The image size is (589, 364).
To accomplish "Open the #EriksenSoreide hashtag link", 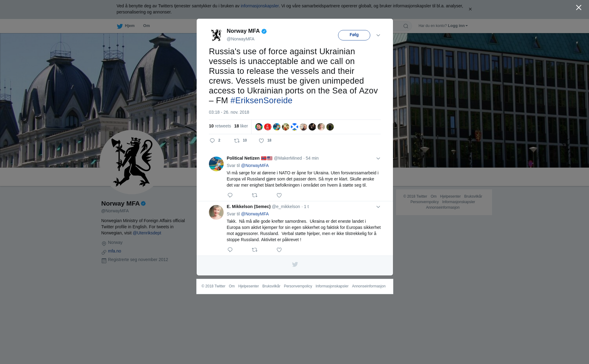I will click(261, 100).
